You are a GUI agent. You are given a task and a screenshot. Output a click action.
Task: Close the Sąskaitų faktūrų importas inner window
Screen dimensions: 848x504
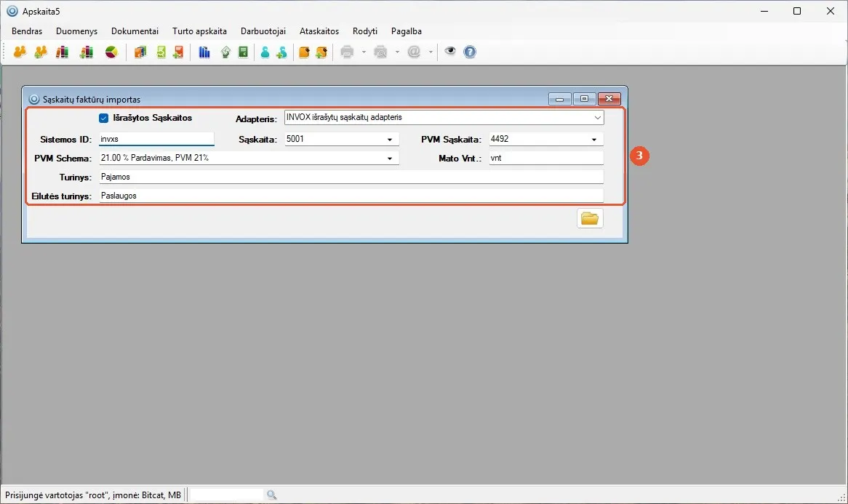pyautogui.click(x=609, y=99)
